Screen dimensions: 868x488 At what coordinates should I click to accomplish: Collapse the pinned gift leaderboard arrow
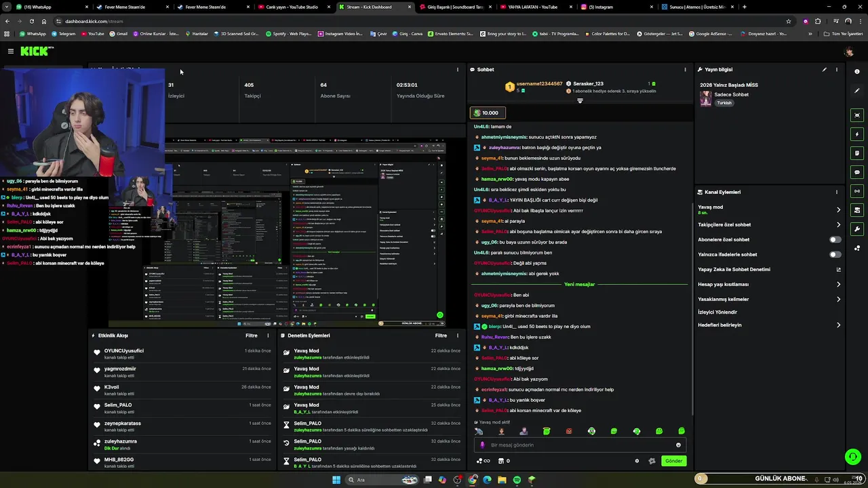point(580,101)
